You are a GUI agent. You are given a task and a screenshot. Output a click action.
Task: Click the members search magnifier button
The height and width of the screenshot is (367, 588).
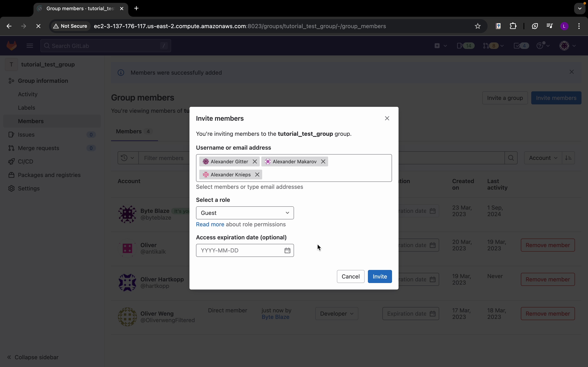point(511,158)
